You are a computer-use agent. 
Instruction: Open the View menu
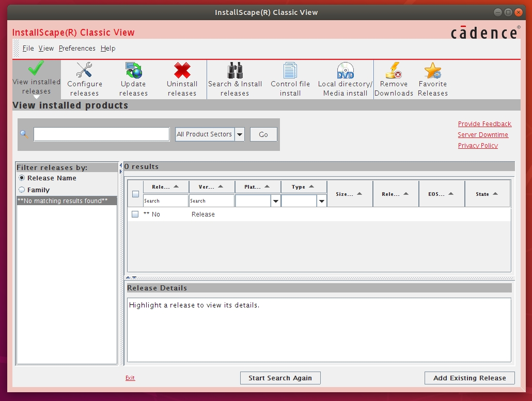(46, 48)
